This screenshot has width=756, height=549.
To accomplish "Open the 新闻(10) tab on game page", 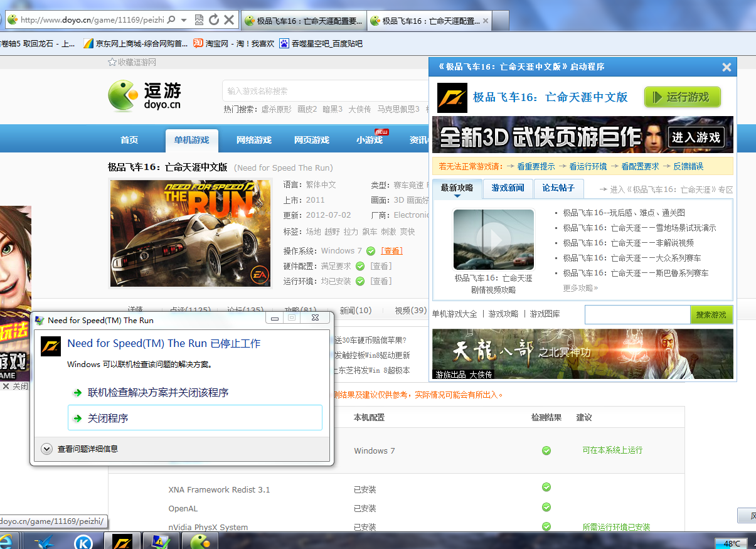I will tap(356, 310).
